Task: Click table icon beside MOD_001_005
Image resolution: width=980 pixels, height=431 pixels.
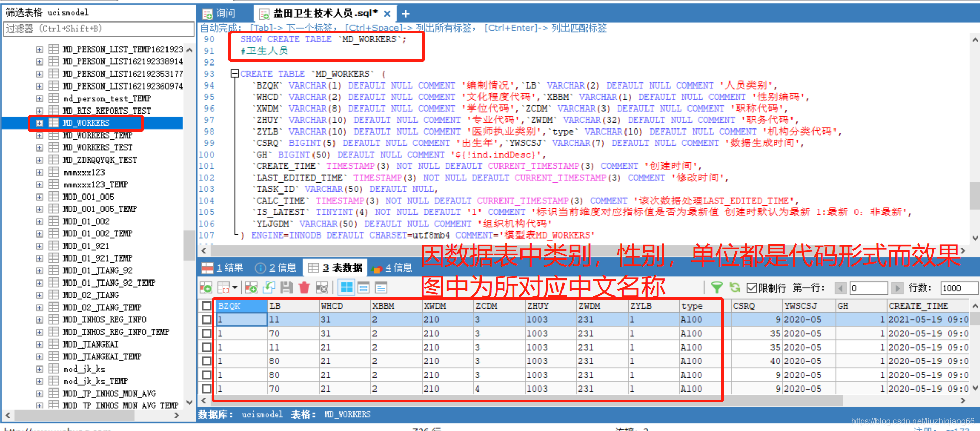Action: (54, 197)
